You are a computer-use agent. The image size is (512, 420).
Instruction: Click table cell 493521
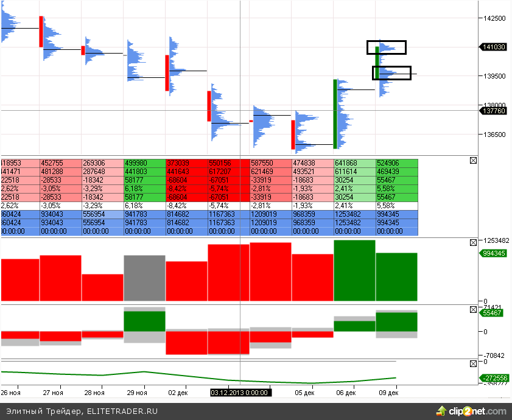tap(313, 172)
